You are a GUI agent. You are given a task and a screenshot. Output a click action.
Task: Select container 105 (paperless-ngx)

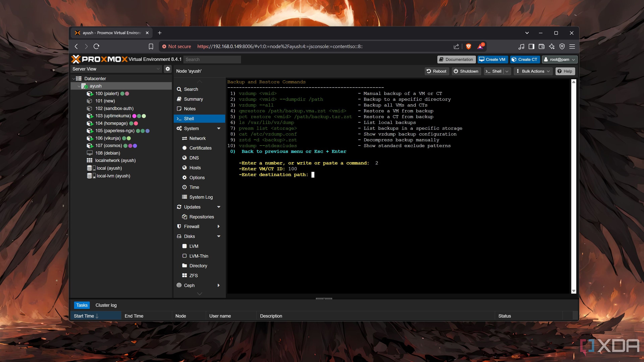[115, 131]
